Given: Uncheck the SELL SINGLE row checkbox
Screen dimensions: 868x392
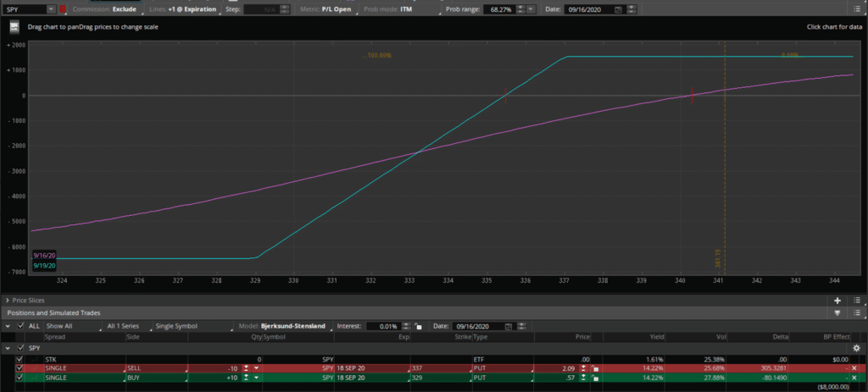Looking at the screenshot, I should click(20, 368).
